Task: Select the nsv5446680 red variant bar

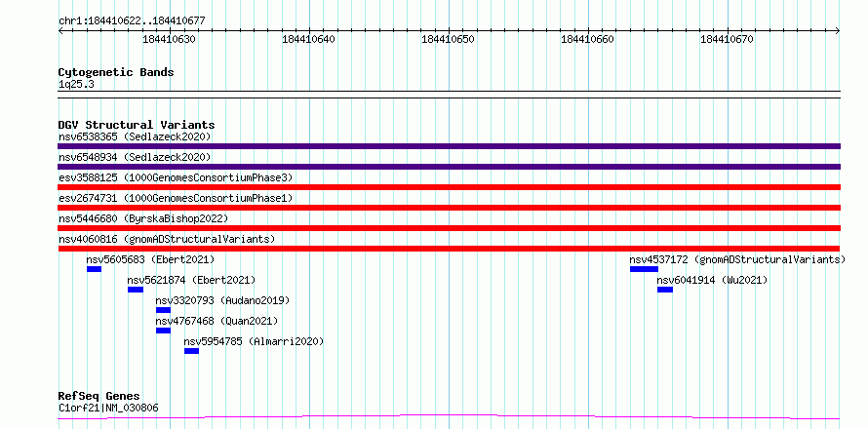Action: pos(449,228)
